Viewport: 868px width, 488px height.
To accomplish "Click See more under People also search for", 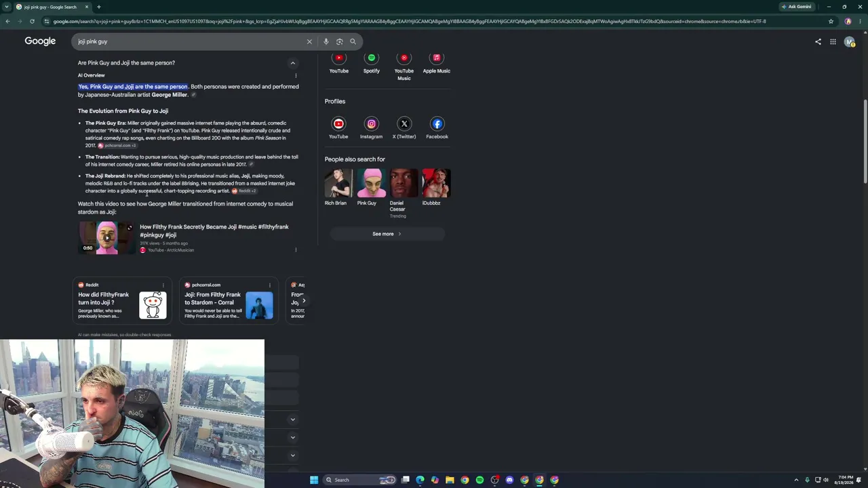I will point(387,234).
